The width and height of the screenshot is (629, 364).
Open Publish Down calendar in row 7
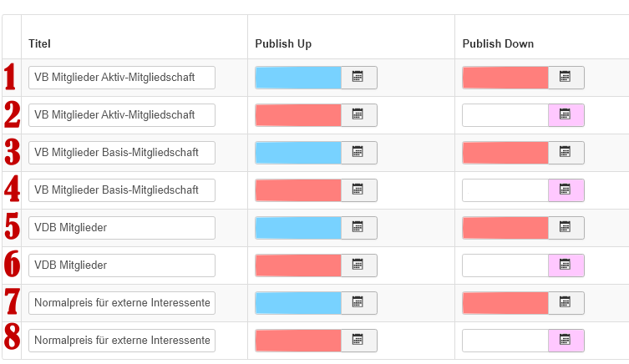[566, 303]
